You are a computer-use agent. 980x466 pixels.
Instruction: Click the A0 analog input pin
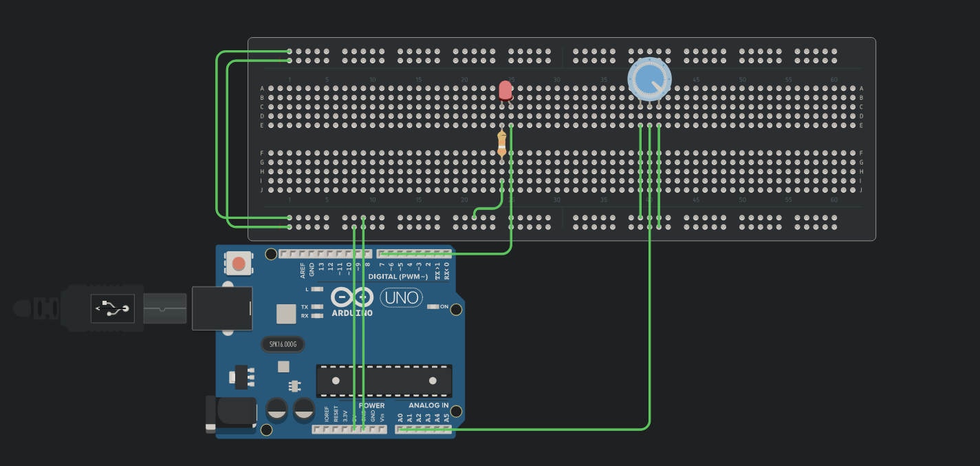point(400,430)
